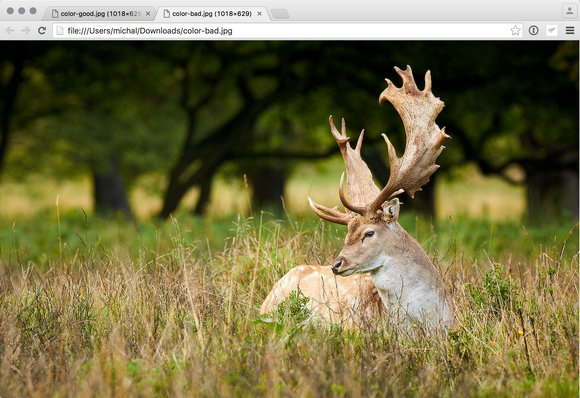Image resolution: width=580 pixels, height=398 pixels.
Task: Open the circled info extension icon
Action: pos(533,30)
